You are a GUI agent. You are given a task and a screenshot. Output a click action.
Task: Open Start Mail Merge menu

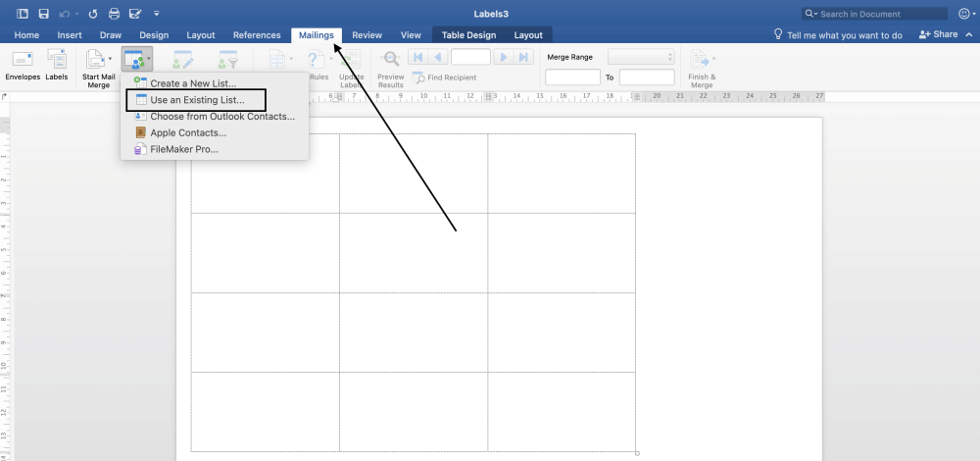pyautogui.click(x=98, y=64)
